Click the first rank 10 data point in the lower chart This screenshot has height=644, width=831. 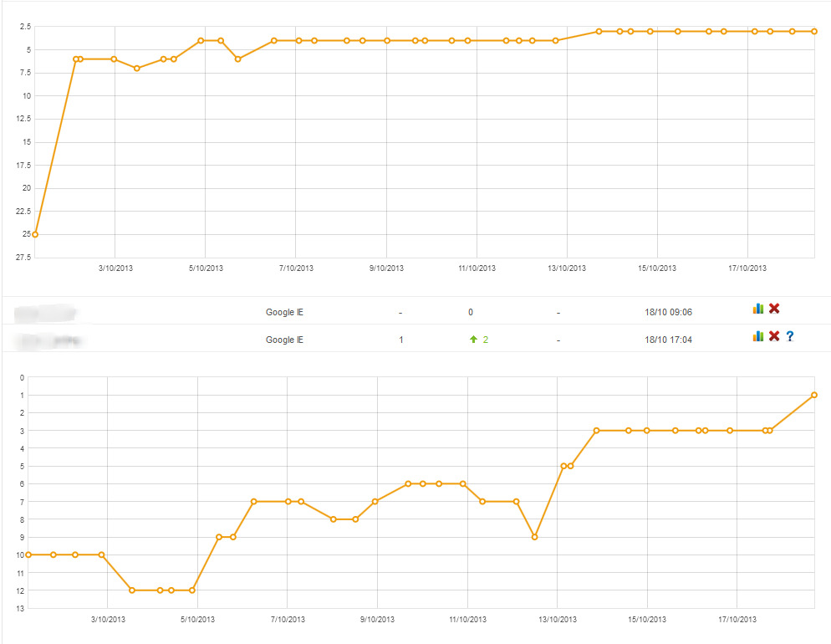[x=28, y=555]
